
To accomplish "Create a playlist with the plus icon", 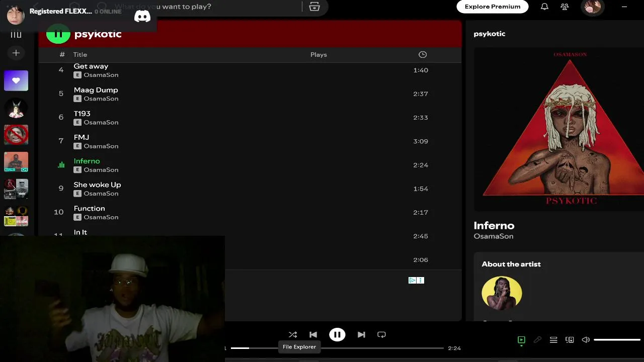I will 16,53.
